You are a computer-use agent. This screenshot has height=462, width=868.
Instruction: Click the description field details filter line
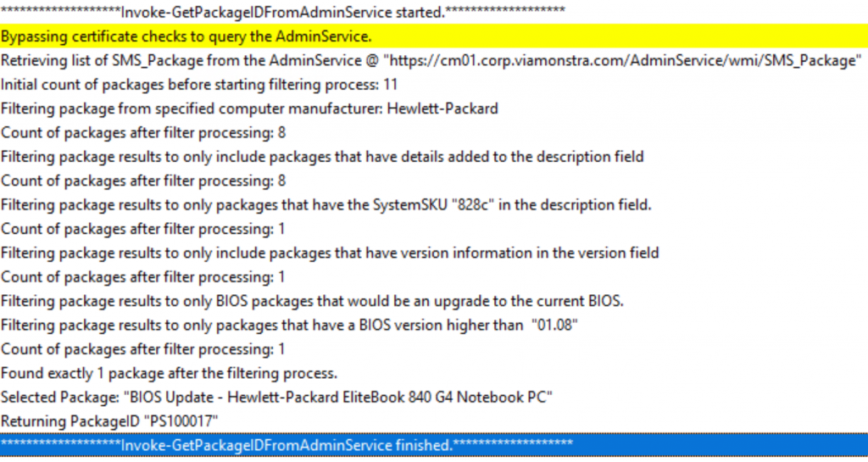point(434,156)
